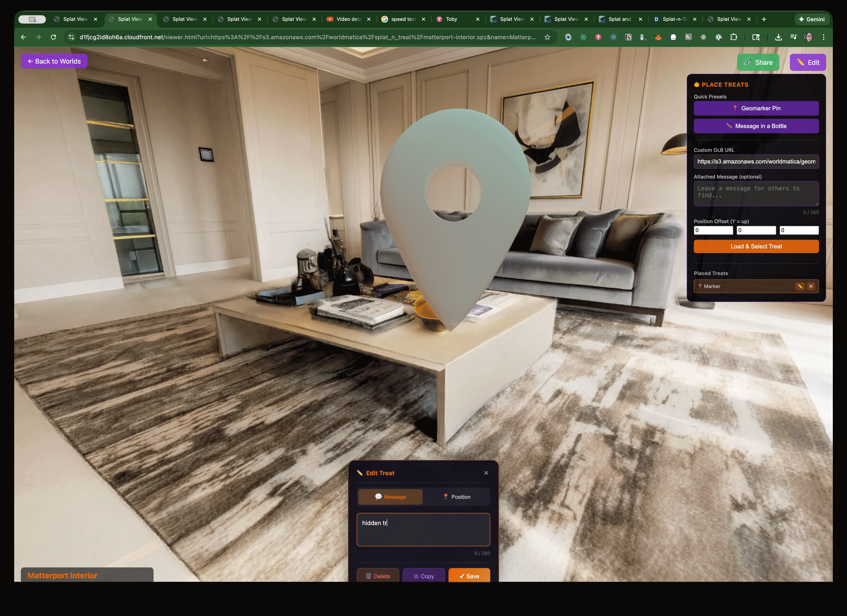Toggle the Edit mode button
The height and width of the screenshot is (616, 847).
point(807,62)
